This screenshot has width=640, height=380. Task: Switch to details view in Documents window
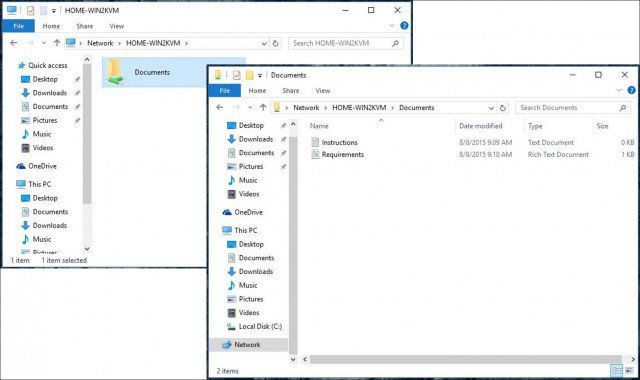[x=616, y=371]
